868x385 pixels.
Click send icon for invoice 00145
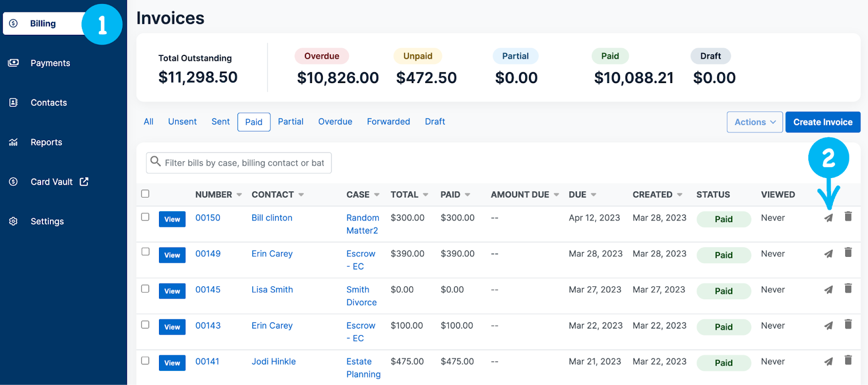pos(828,290)
